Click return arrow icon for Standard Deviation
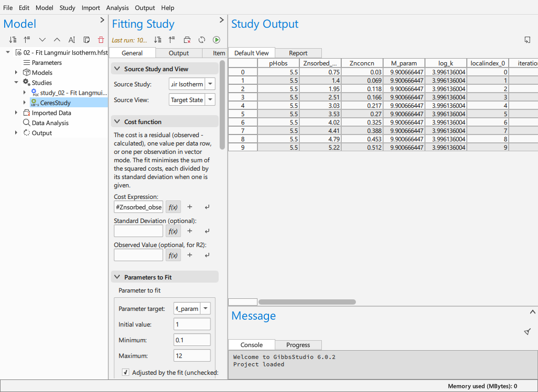Viewport: 538px width, 392px height. click(x=207, y=231)
